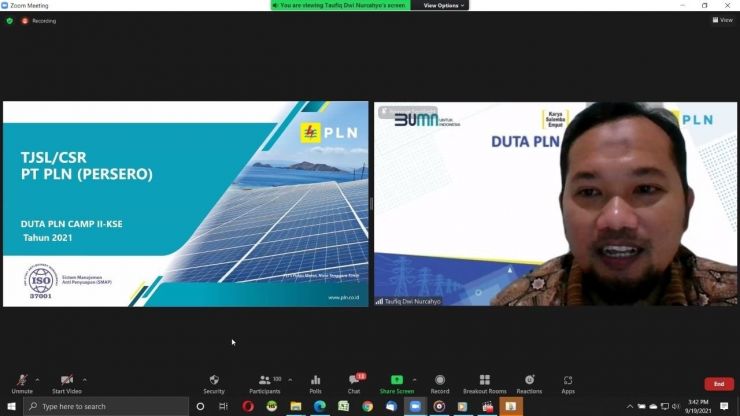Start Video in the Zoom toolbar

coord(67,384)
